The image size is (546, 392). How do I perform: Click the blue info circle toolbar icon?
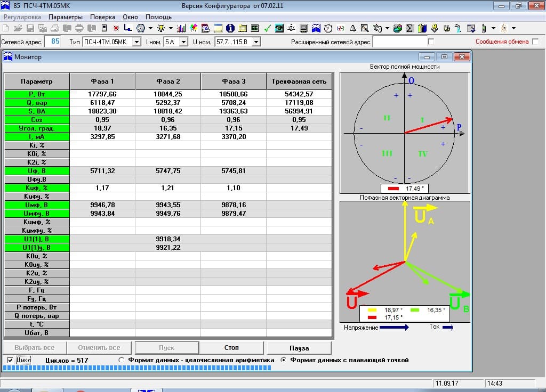coord(230,28)
